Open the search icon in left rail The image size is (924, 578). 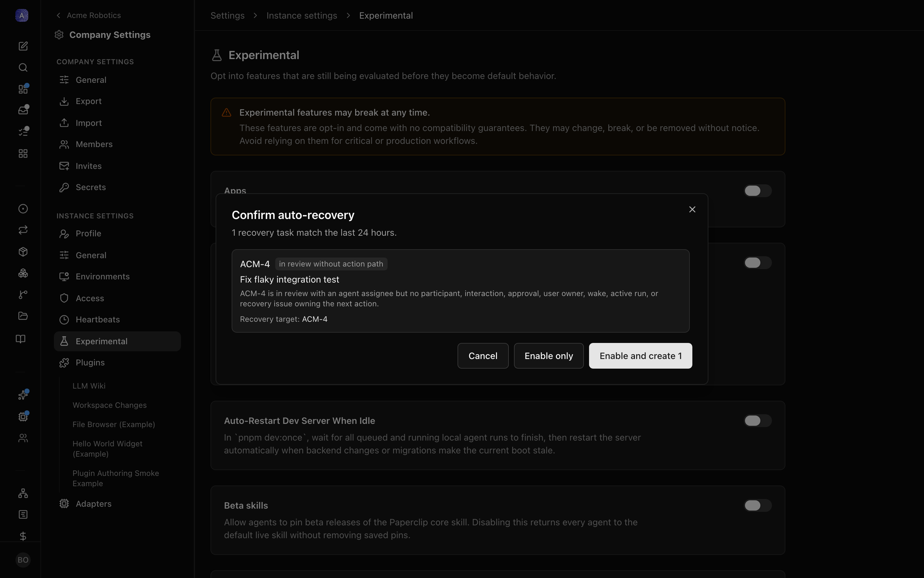click(23, 68)
